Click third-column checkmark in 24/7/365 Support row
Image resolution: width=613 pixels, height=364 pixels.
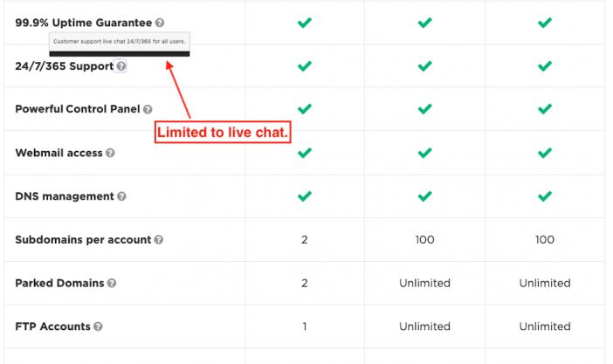[545, 66]
